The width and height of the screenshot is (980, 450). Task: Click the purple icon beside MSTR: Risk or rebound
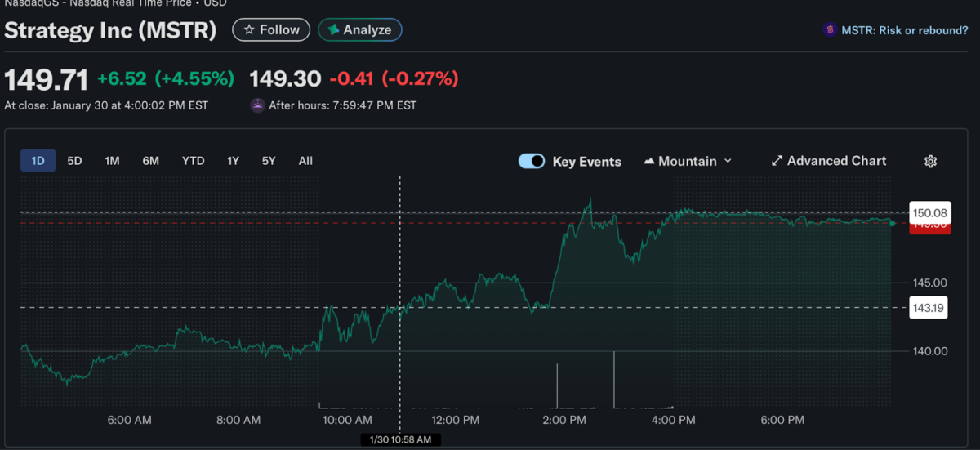(x=830, y=30)
